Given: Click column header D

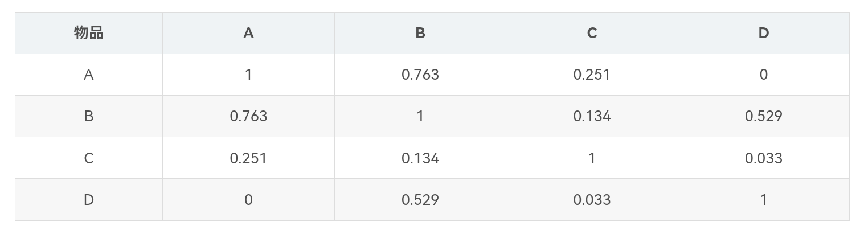Looking at the screenshot, I should click(763, 33).
